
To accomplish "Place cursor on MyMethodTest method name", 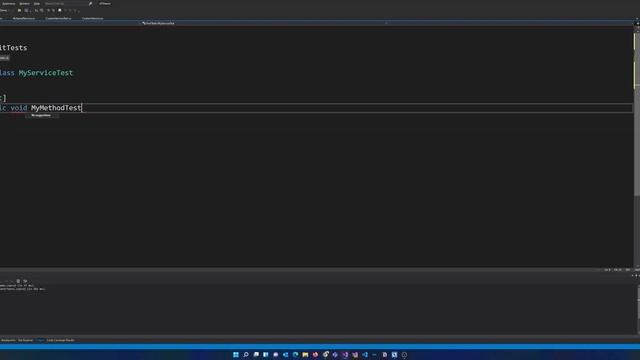I will [x=56, y=108].
